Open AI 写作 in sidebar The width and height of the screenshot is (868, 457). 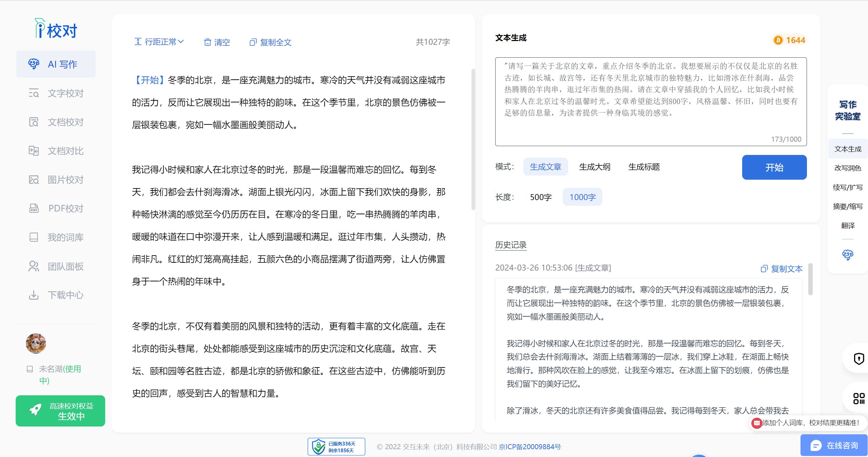56,64
